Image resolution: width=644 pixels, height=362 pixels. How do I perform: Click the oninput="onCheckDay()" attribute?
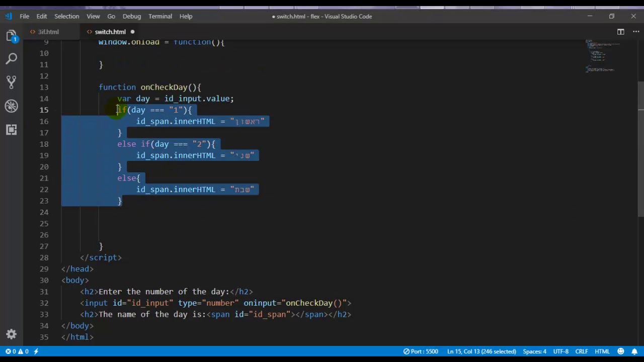[295, 303]
